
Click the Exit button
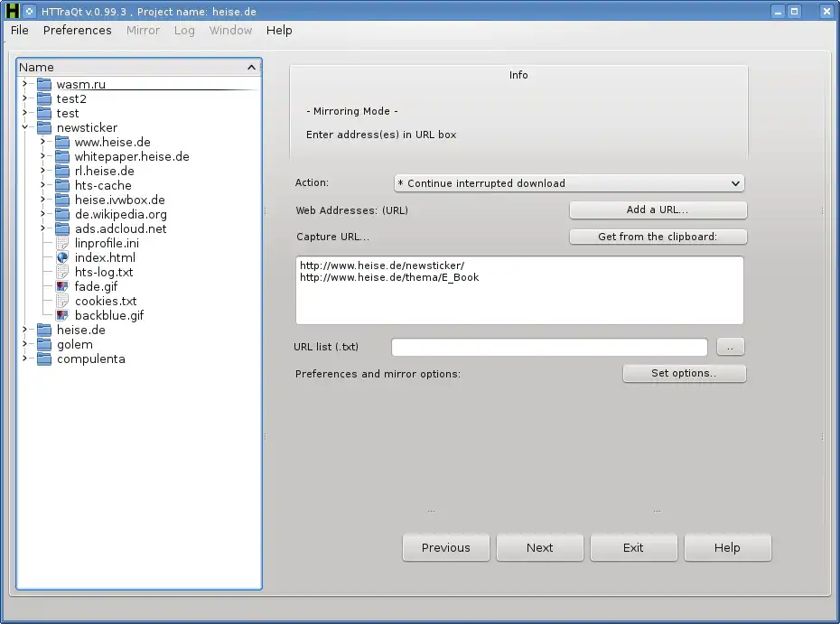(633, 547)
